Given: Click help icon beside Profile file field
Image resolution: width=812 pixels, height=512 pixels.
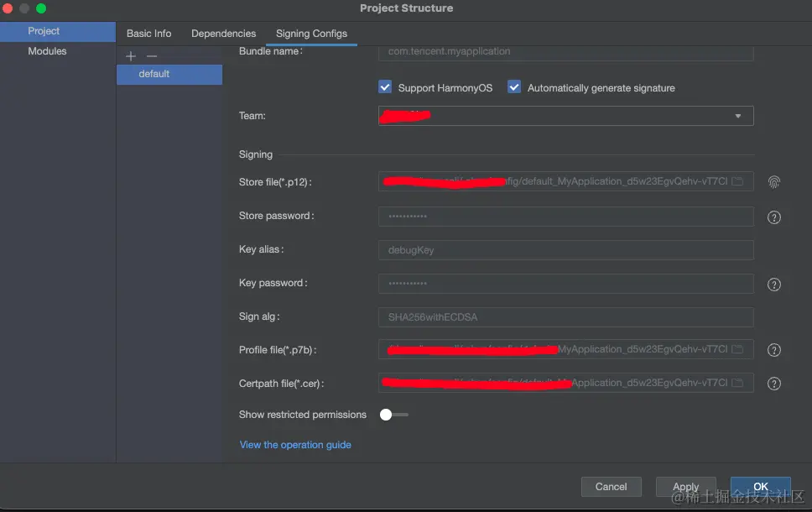Looking at the screenshot, I should 774,351.
